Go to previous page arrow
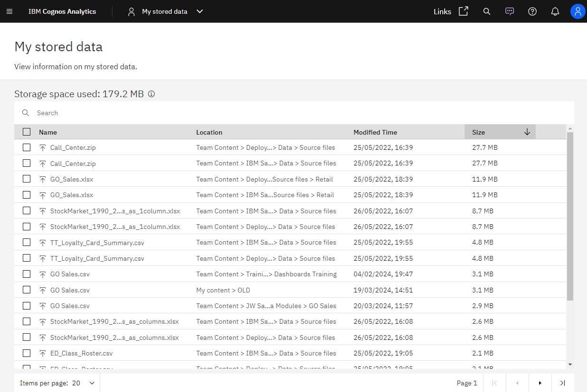Screen dimensions: 587x392 click(517, 383)
